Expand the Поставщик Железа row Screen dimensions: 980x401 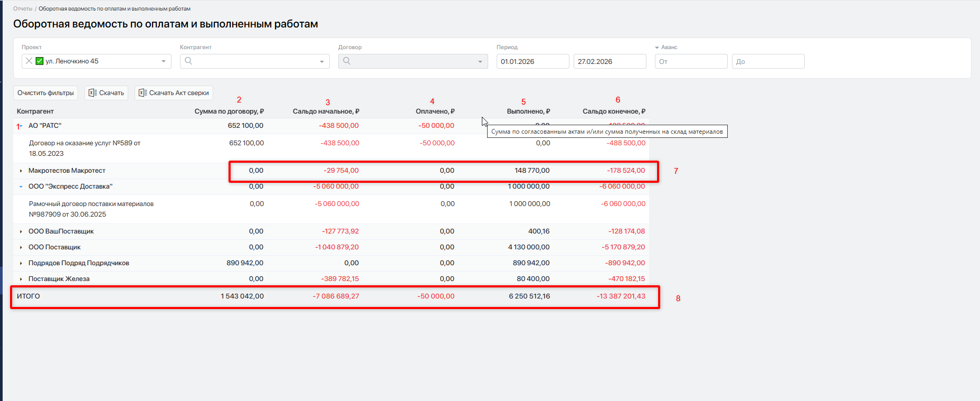[x=21, y=279]
